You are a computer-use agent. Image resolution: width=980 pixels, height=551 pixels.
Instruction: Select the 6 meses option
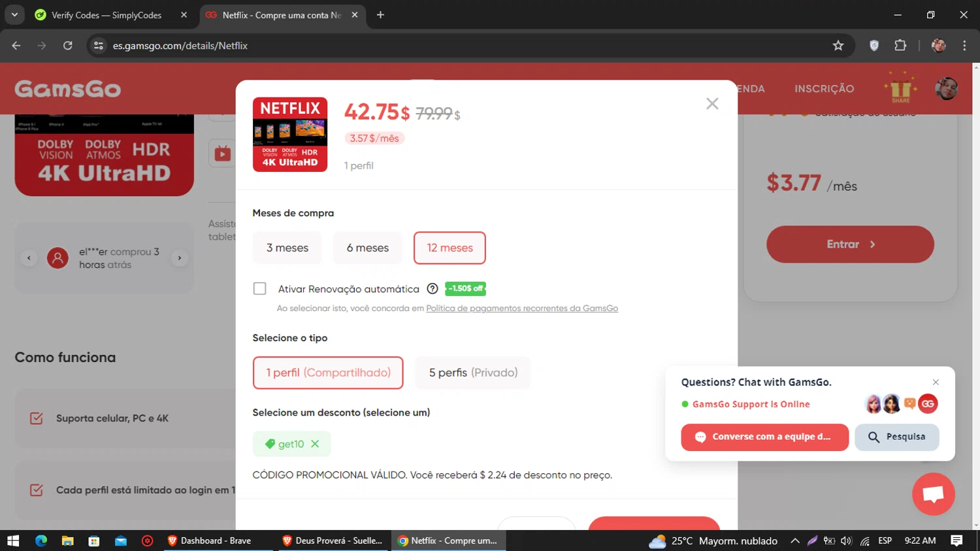[368, 248]
